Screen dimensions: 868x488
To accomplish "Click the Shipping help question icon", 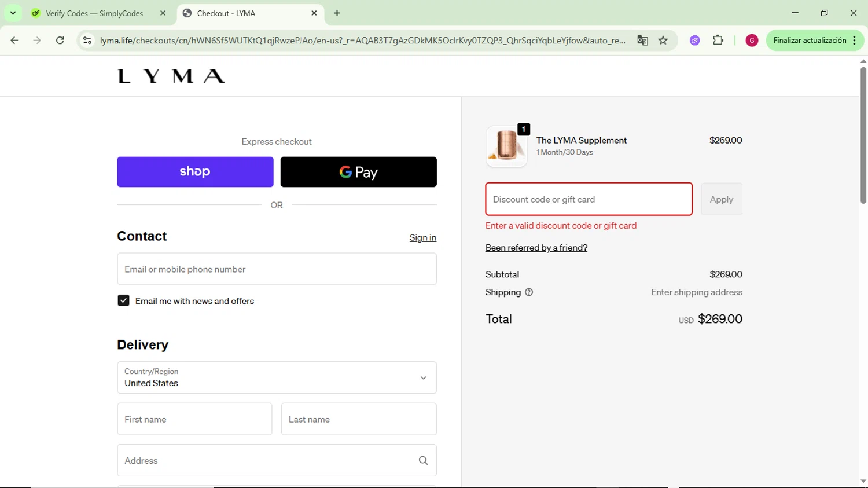I will coord(529,292).
